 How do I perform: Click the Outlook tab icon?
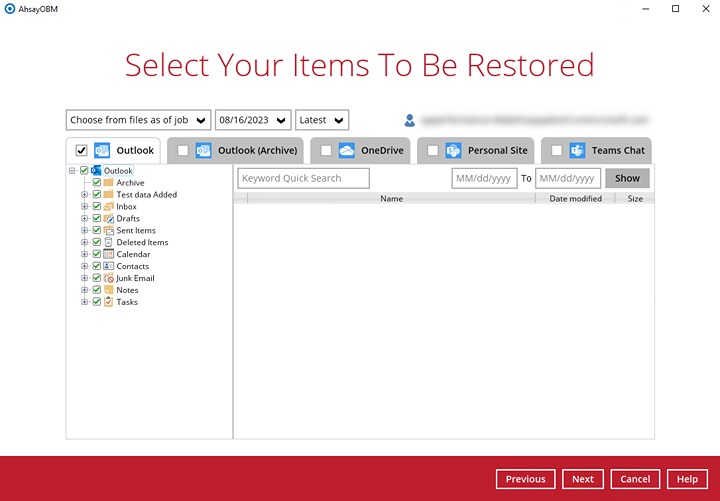coord(102,151)
